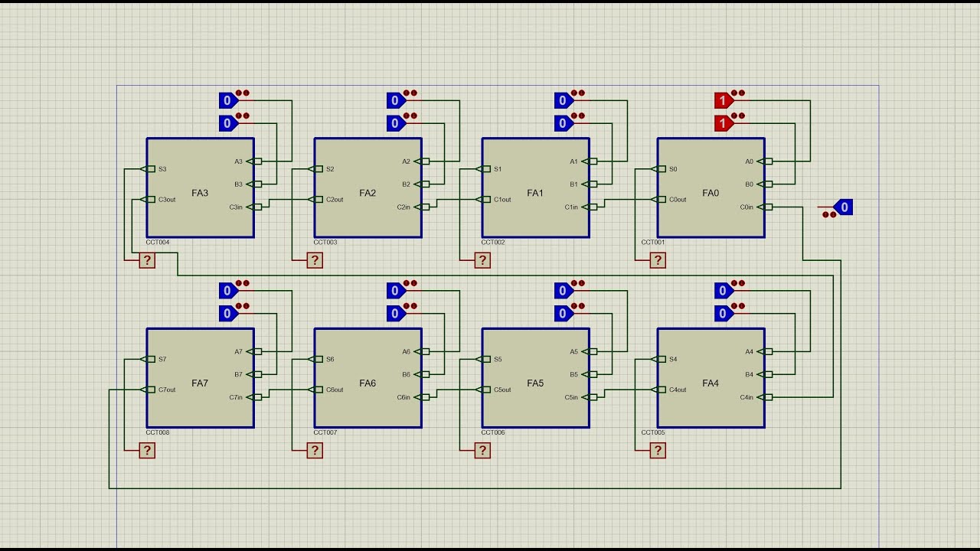Select the FA4 full adder block

click(x=711, y=378)
